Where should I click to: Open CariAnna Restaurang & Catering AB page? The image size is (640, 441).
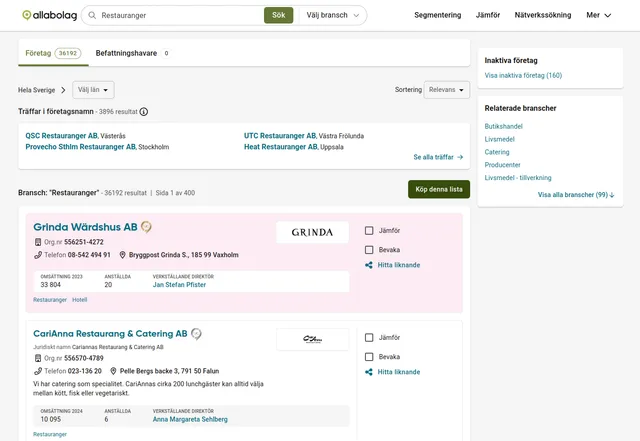click(110, 334)
